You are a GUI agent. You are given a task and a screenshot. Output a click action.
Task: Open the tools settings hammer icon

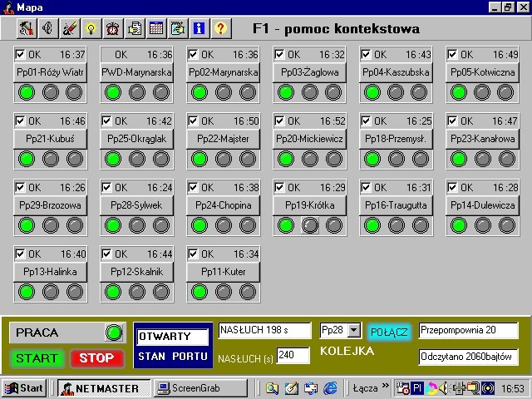(27, 28)
